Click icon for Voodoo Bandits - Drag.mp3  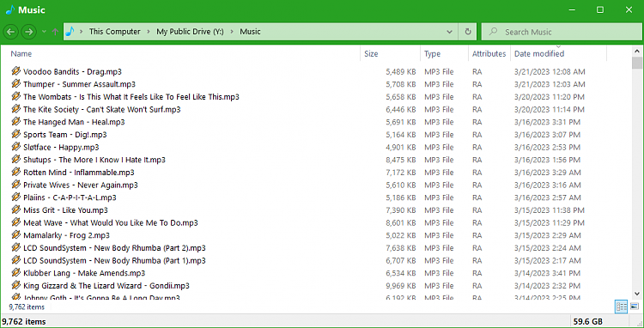pyautogui.click(x=15, y=71)
